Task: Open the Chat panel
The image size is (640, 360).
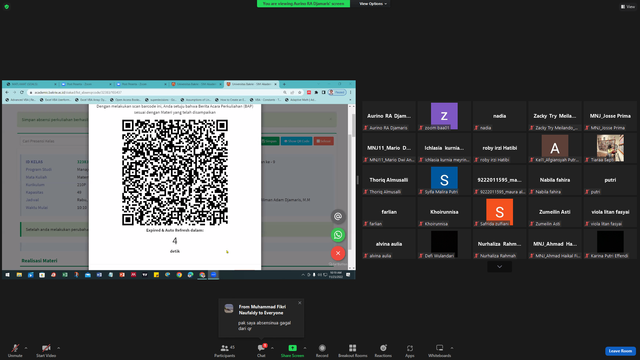Action: coord(261,350)
